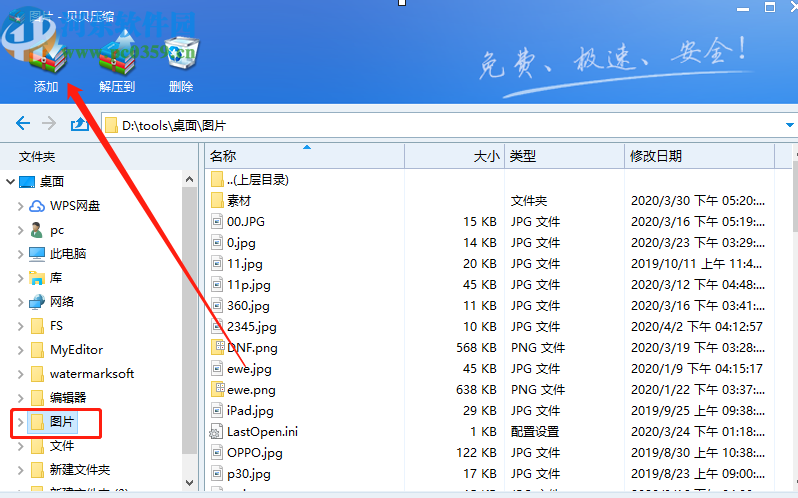Image resolution: width=798 pixels, height=498 pixels.
Task: Click LastOpen.ini settings file icon
Action: pos(216,431)
